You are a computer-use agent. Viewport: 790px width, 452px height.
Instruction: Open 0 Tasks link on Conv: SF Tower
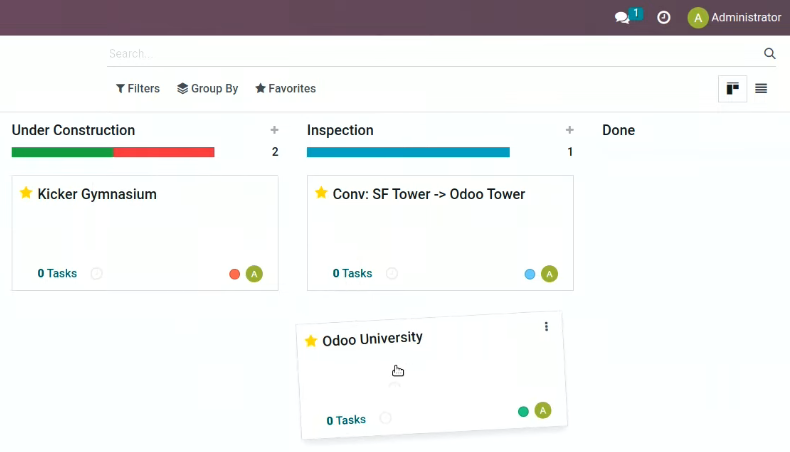(352, 274)
